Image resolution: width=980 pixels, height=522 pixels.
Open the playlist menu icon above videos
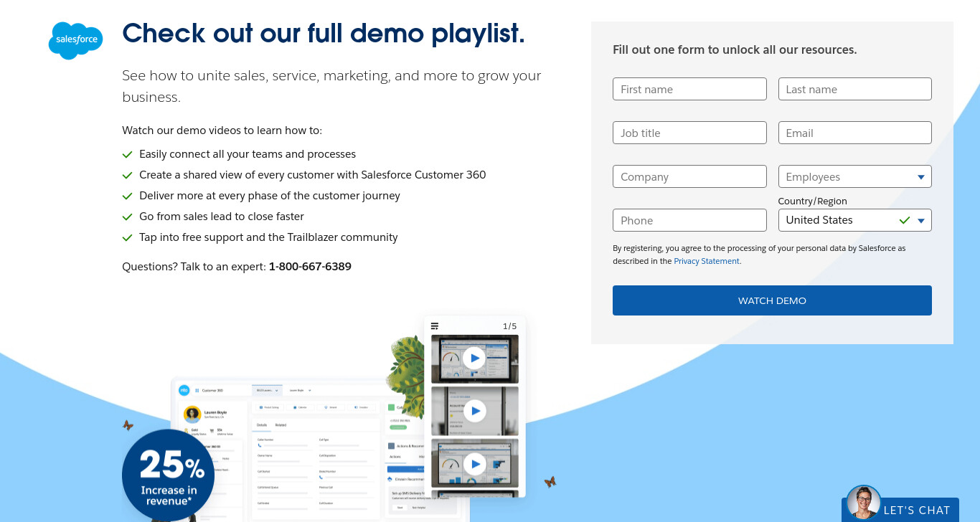[435, 326]
